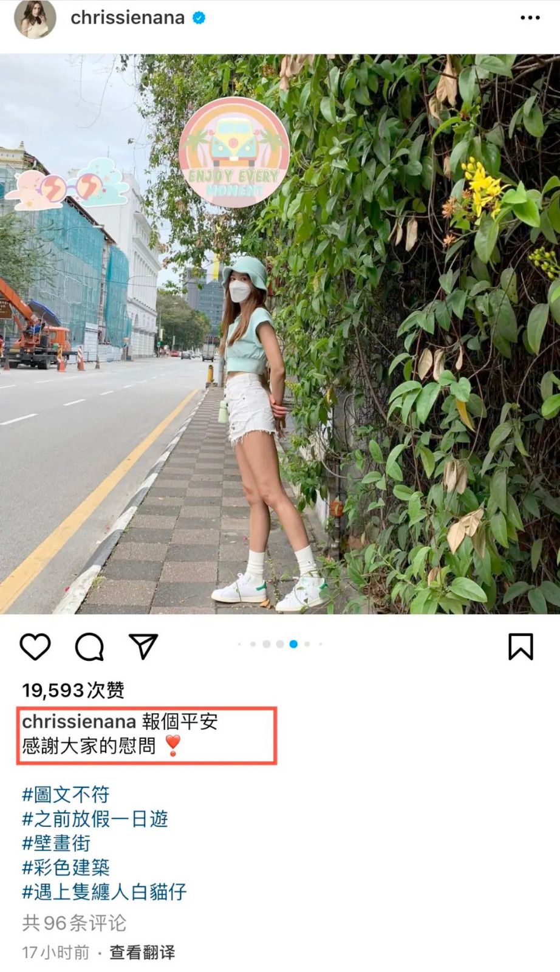Open hashtag #彩色建築
The image size is (560, 972).
coord(66,868)
